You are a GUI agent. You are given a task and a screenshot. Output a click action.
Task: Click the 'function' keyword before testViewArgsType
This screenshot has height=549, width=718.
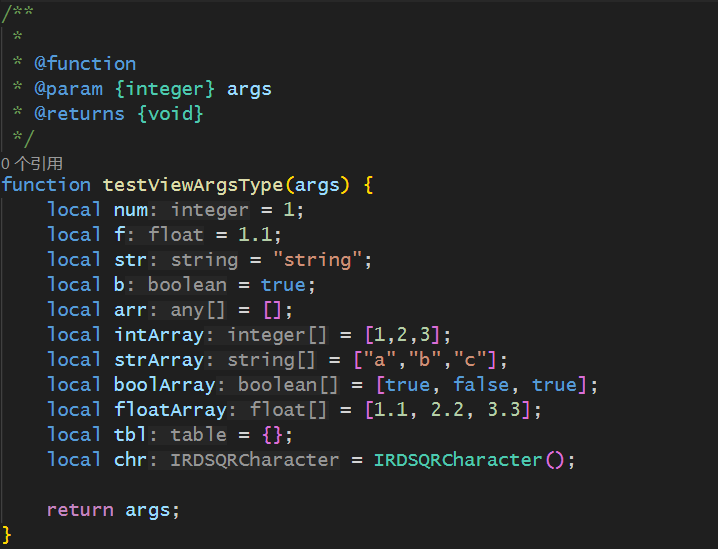pyautogui.click(x=46, y=185)
